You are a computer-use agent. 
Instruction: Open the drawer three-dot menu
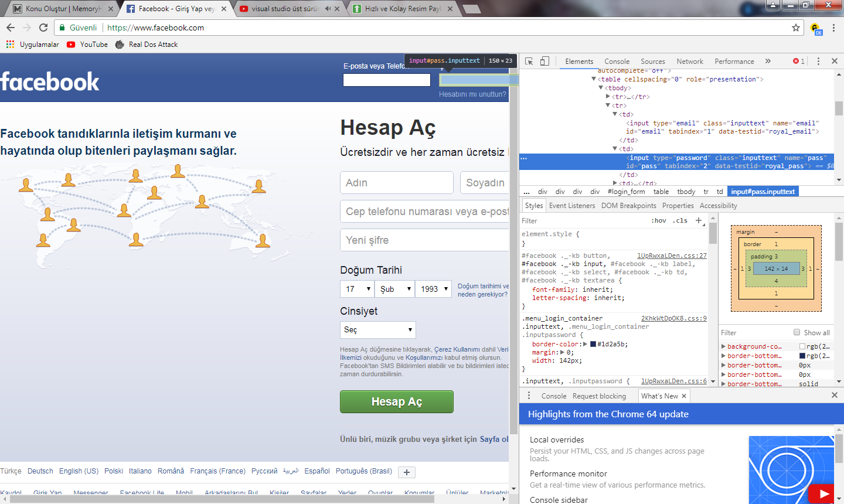529,396
